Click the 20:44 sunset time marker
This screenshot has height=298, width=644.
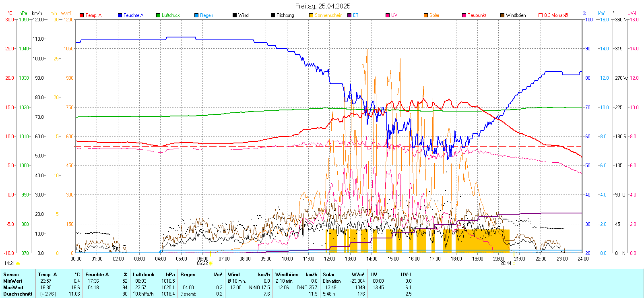pos(506,263)
